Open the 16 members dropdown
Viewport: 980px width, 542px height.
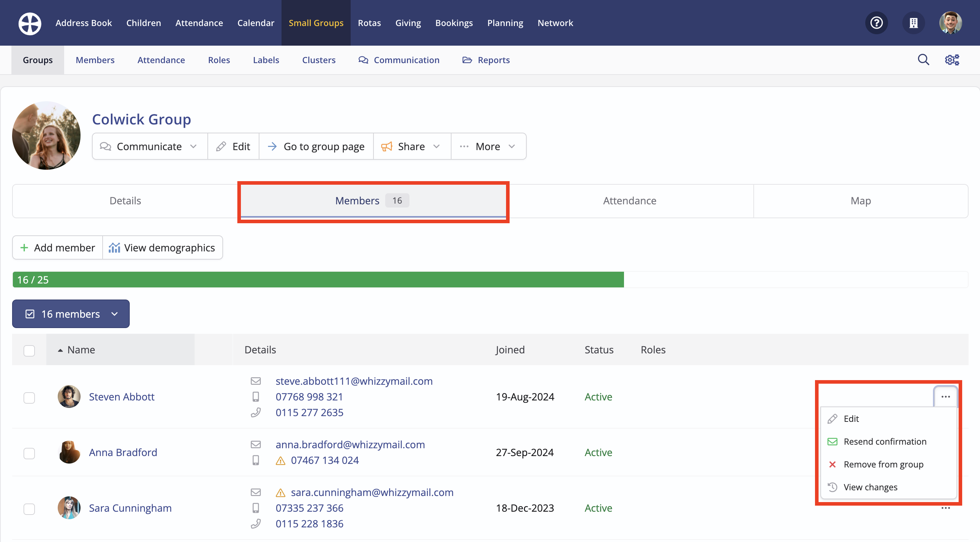tap(71, 314)
